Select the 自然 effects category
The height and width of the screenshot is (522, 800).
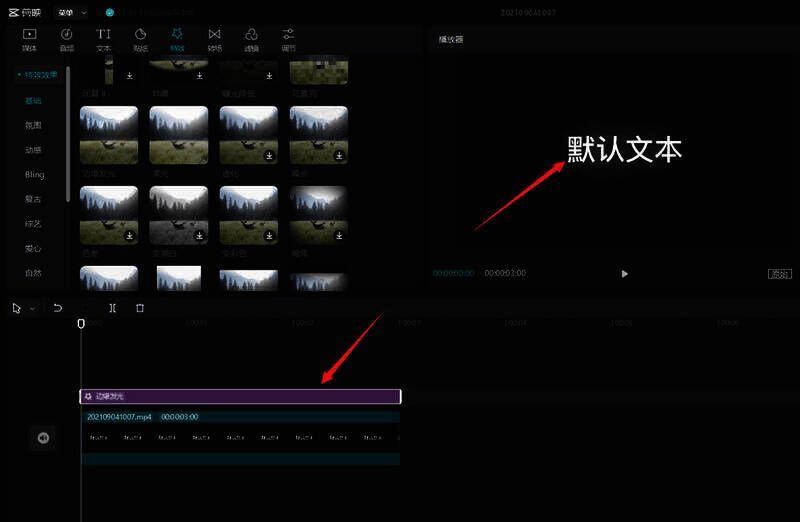click(33, 273)
